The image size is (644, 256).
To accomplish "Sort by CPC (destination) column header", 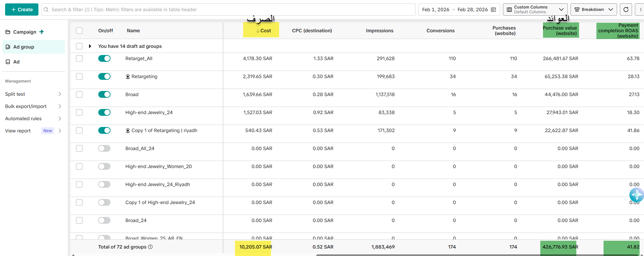I will (x=312, y=31).
